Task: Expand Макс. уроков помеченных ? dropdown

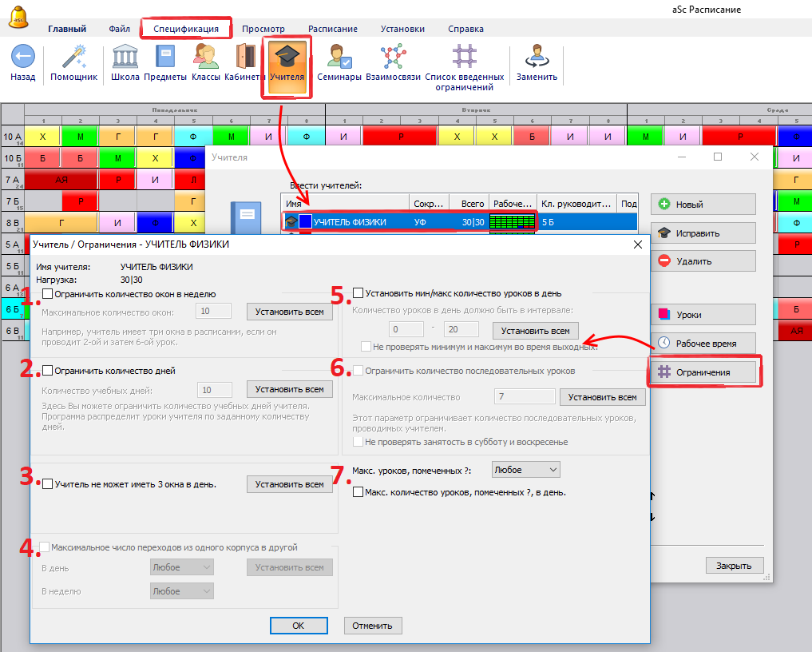Action: click(525, 470)
